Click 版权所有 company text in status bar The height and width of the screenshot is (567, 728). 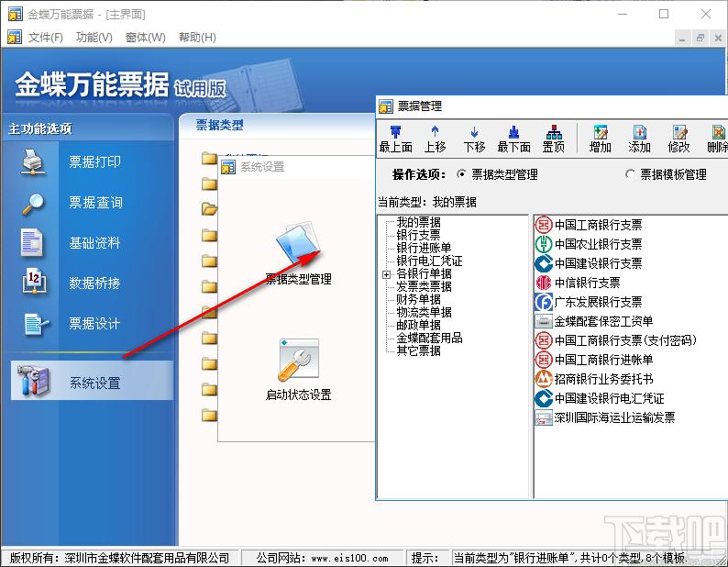(x=119, y=558)
